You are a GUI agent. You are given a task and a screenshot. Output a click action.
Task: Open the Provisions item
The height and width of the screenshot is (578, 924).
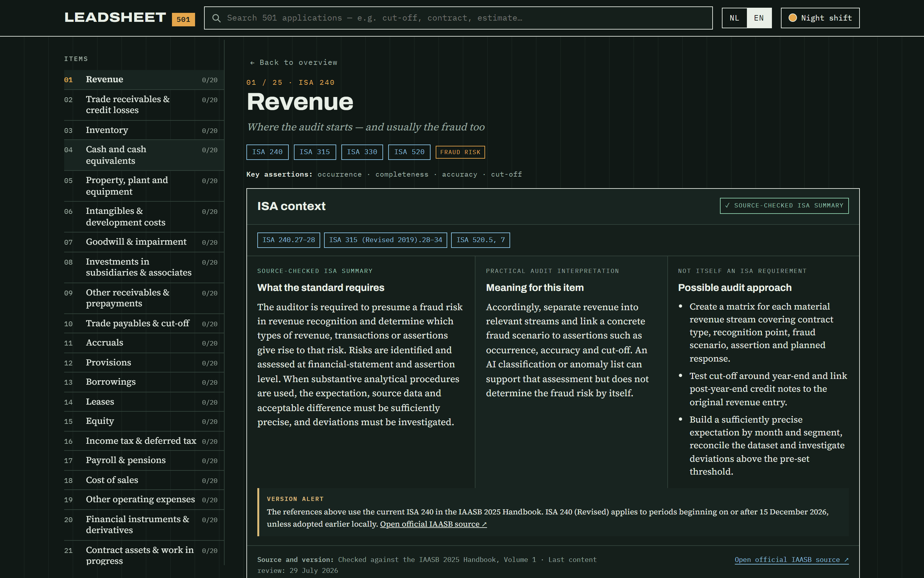(x=144, y=363)
